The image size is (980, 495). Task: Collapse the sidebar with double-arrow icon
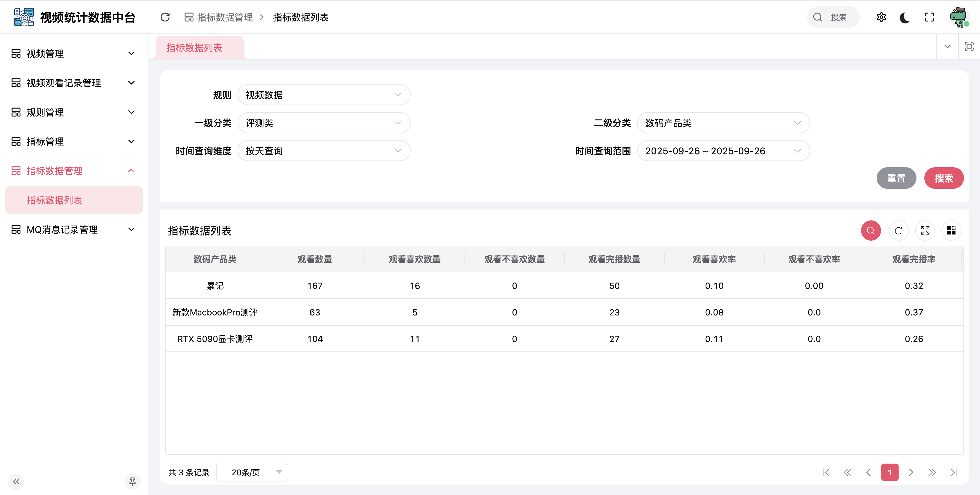click(x=16, y=482)
